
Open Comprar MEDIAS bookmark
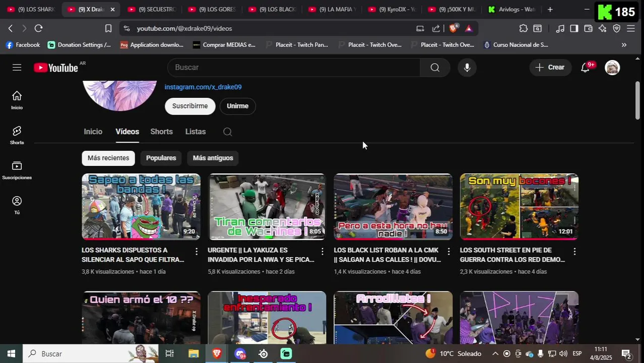click(x=224, y=45)
